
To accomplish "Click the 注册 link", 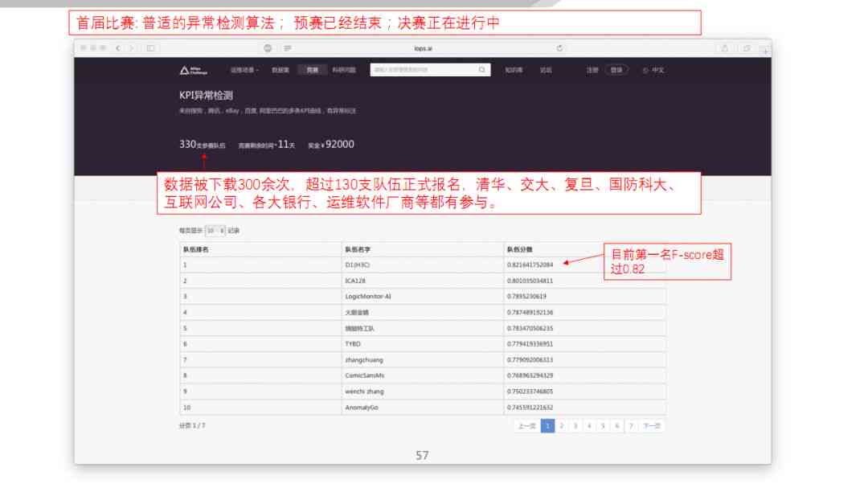I will tap(592, 70).
